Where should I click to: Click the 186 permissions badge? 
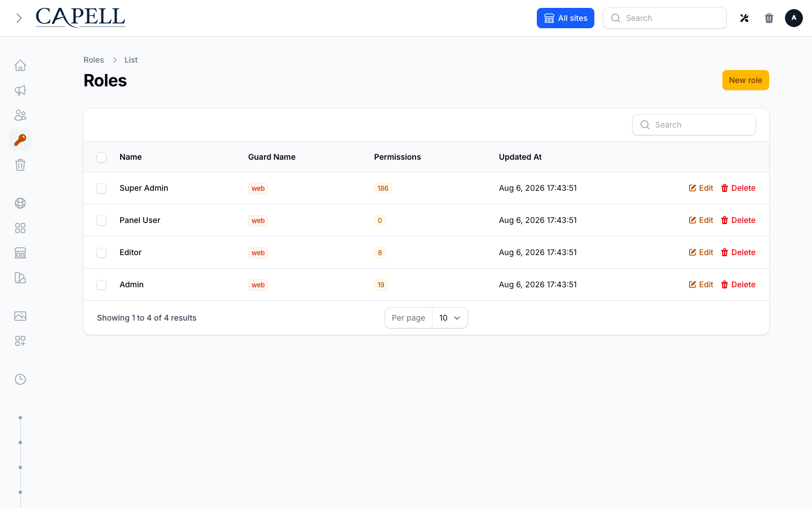tap(383, 189)
